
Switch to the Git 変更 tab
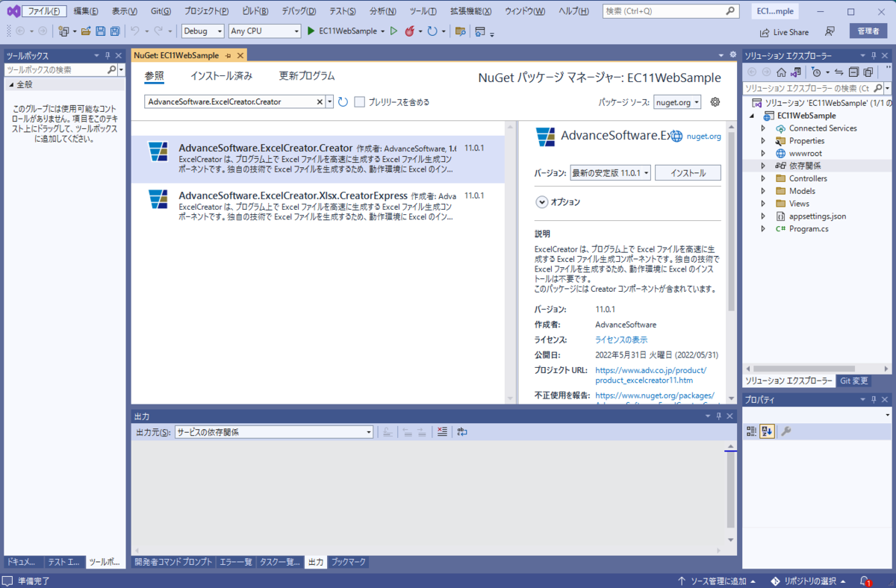coord(853,381)
